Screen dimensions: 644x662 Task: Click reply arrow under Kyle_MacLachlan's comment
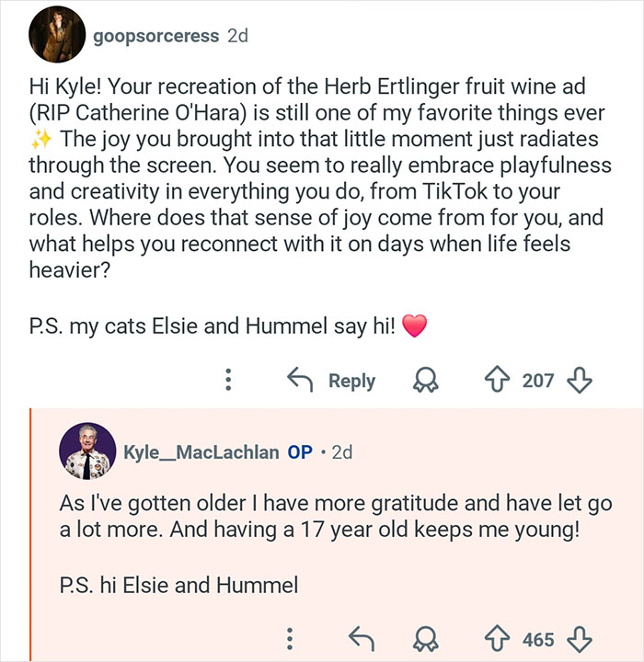coord(360,639)
